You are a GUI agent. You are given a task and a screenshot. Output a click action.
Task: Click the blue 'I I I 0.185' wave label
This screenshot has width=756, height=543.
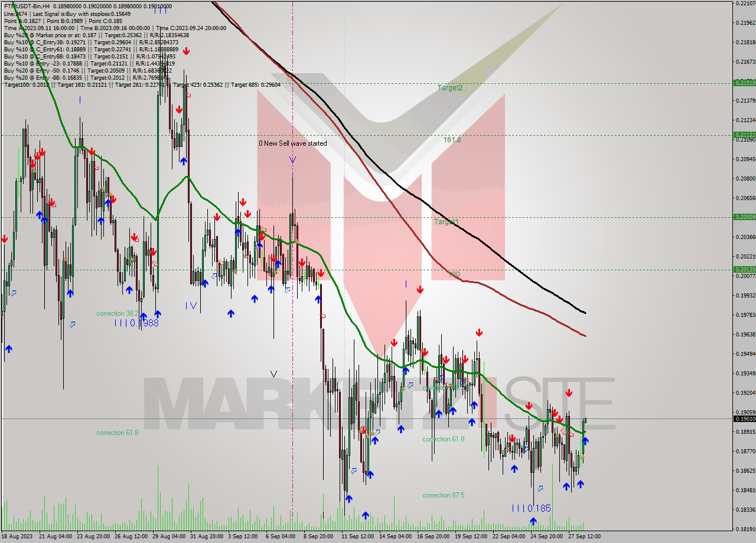(x=532, y=508)
